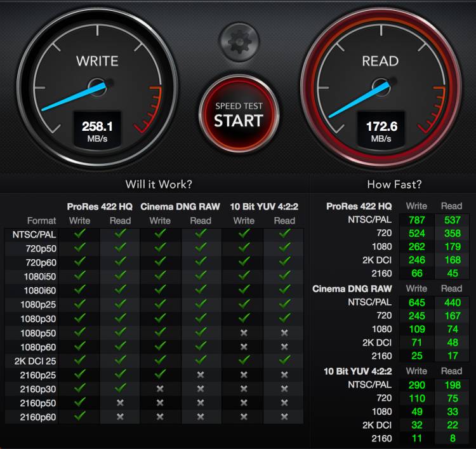
Task: Click 10 Bit YUV 4:2:2 heading in How Fast
Action: click(358, 372)
